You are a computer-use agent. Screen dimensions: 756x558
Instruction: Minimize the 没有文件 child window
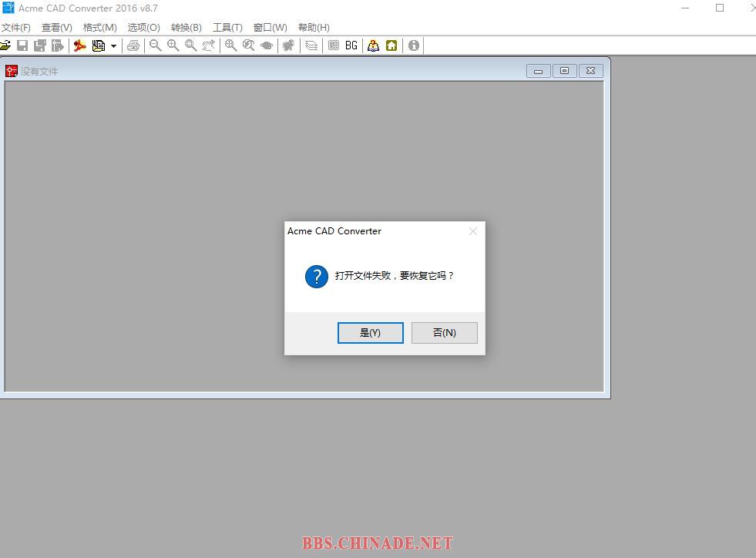point(539,71)
